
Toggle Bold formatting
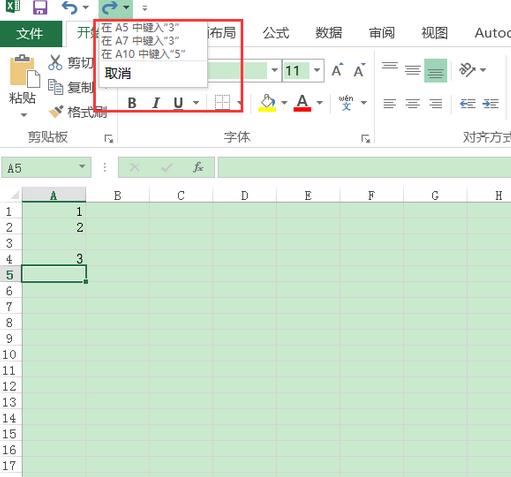[132, 103]
